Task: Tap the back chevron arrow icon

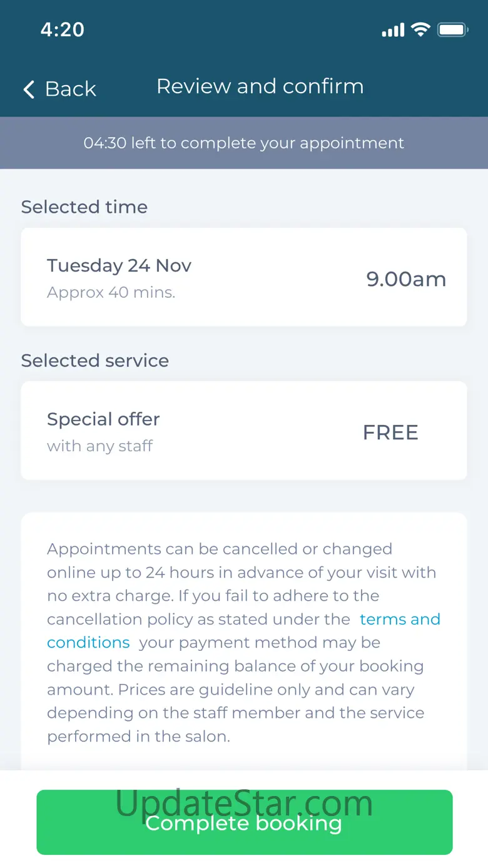Action: tap(29, 89)
